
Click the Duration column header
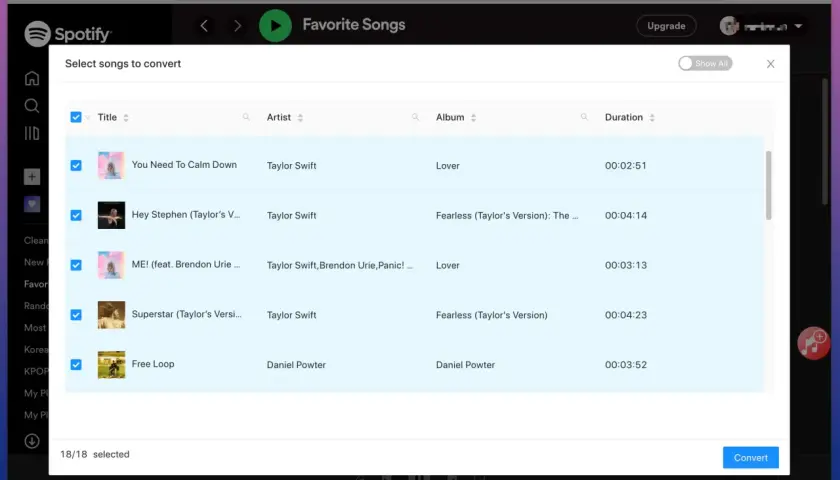point(624,117)
